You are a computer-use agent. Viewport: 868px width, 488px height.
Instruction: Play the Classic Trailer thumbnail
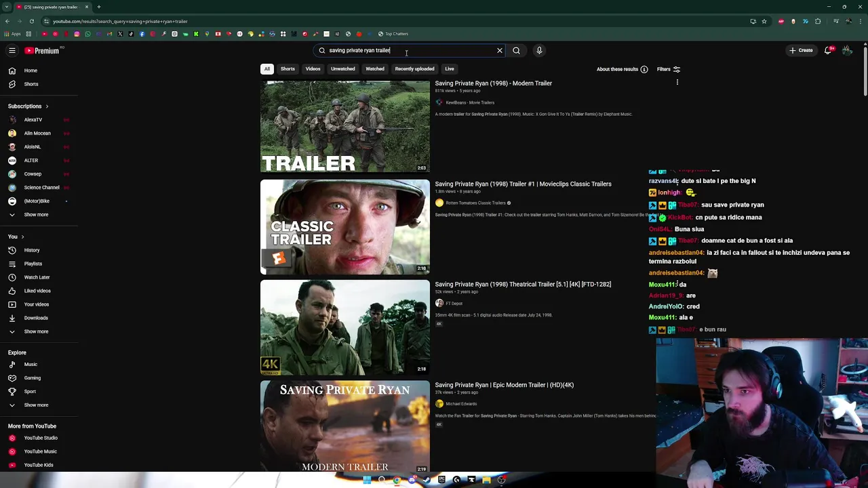click(x=345, y=227)
